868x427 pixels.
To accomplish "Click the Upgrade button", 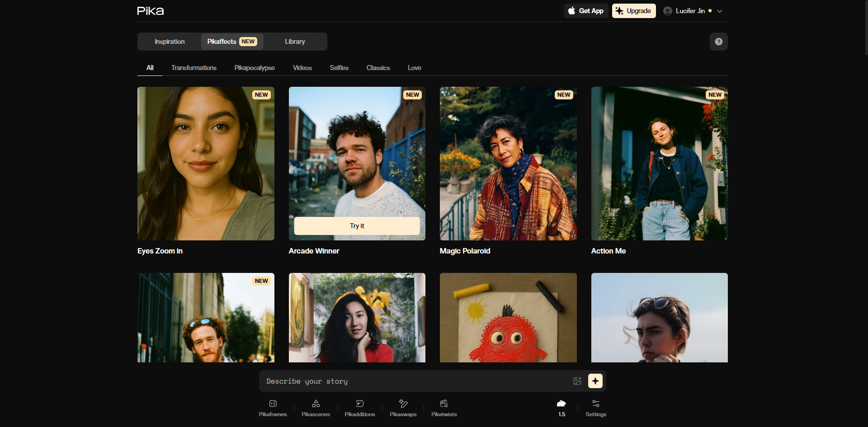I will 634,11.
